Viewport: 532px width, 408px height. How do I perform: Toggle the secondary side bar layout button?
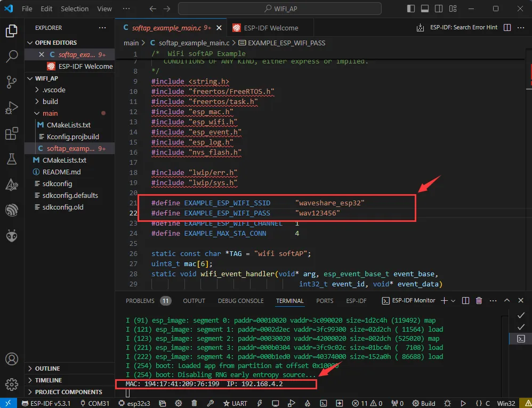click(x=439, y=9)
